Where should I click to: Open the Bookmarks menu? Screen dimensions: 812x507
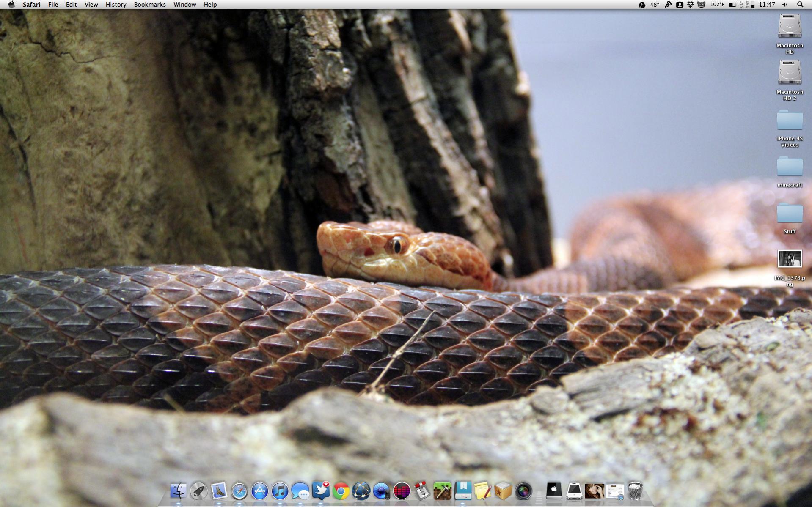150,5
